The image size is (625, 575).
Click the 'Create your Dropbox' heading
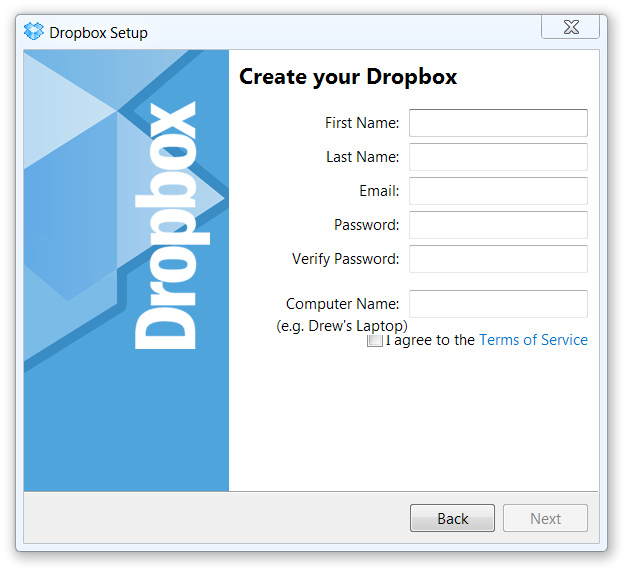(348, 77)
